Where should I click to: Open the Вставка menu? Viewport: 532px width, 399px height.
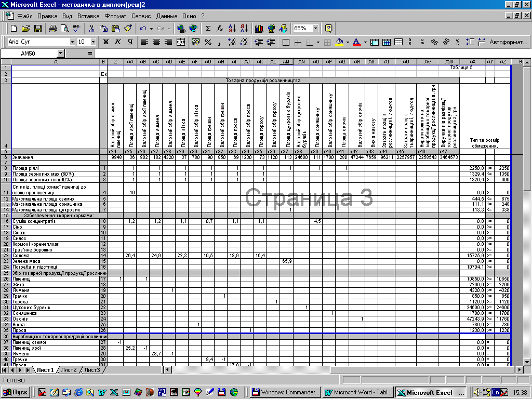[88, 16]
